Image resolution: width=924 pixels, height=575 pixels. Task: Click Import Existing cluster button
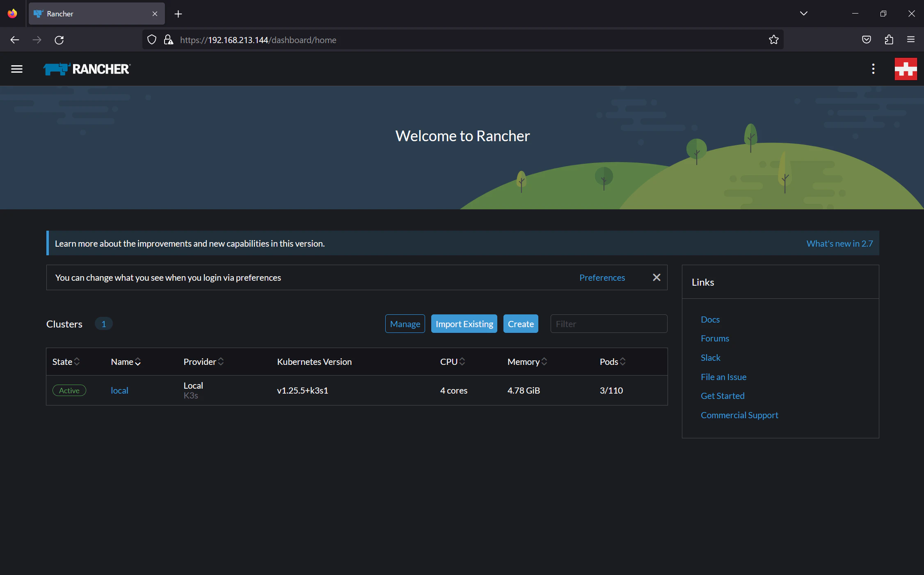[464, 324]
